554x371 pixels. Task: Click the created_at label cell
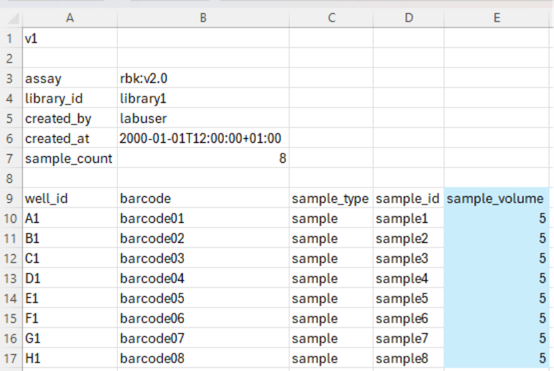click(70, 138)
